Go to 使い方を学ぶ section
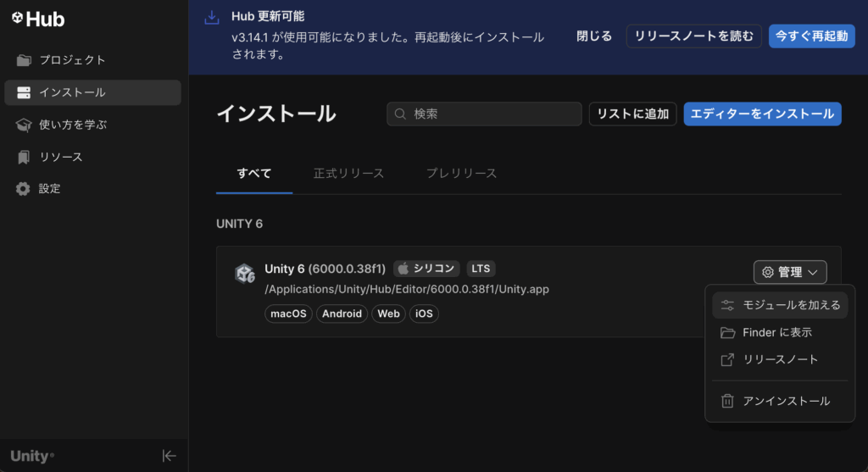Image resolution: width=868 pixels, height=472 pixels. (x=73, y=125)
